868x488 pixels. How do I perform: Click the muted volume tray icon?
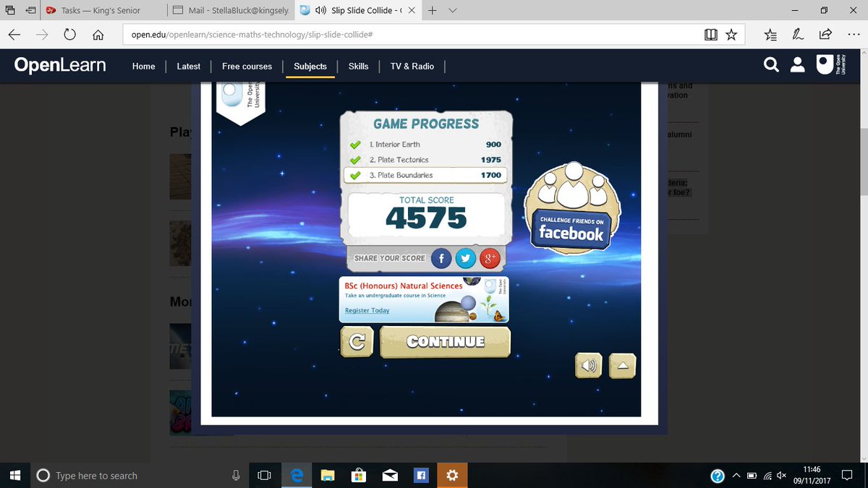click(782, 476)
